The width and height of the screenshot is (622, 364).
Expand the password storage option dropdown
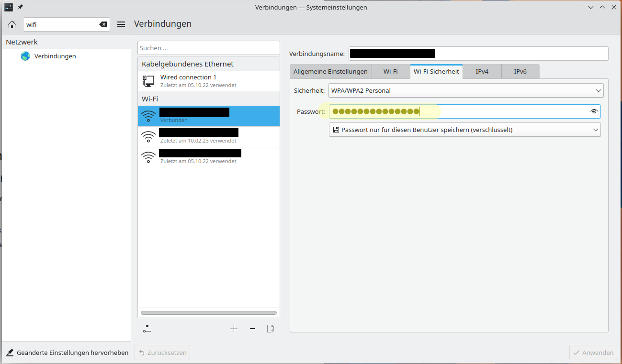click(464, 130)
